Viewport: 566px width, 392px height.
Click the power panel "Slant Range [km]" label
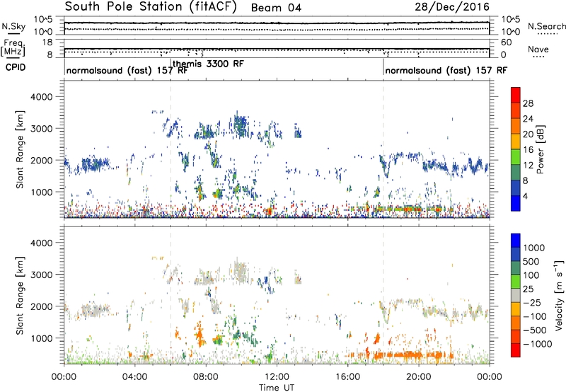pos(20,149)
